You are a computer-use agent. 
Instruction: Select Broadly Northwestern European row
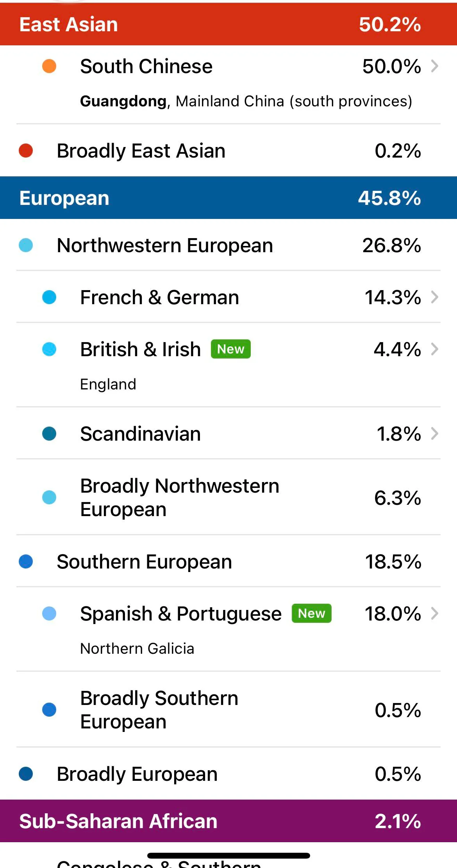[x=228, y=497]
